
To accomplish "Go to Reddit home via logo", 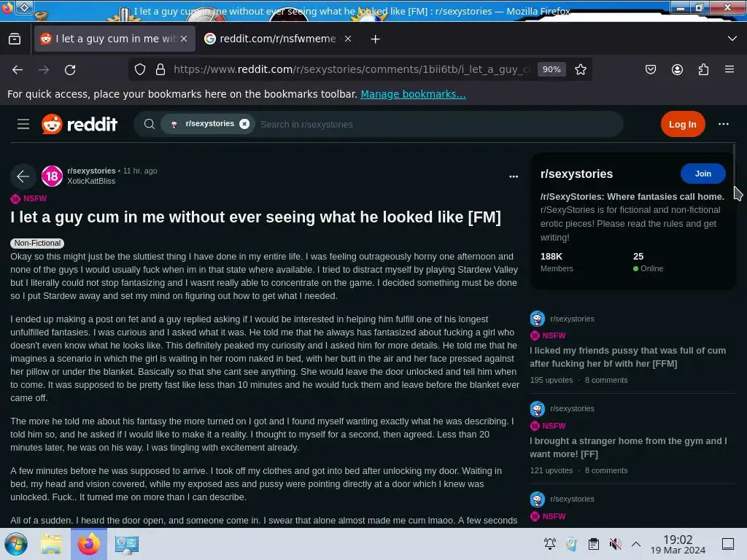I will (x=80, y=124).
